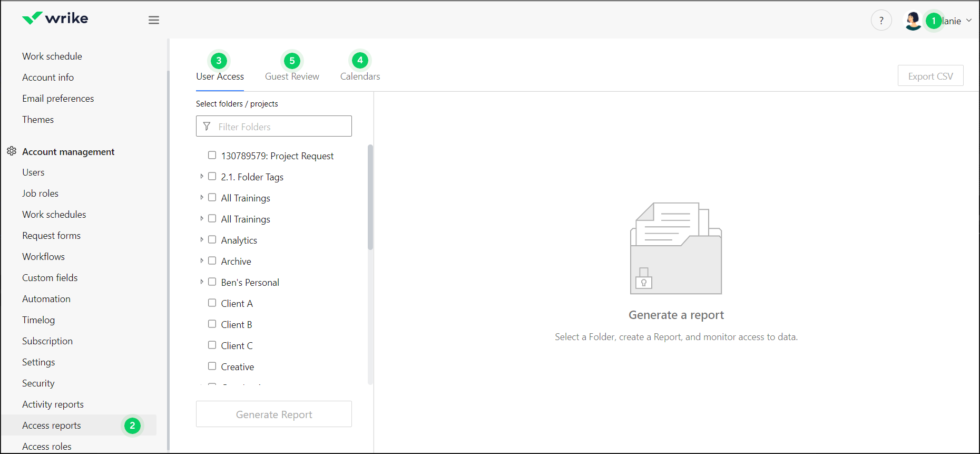Click the Generate Report button
Image resolution: width=980 pixels, height=454 pixels.
click(274, 414)
